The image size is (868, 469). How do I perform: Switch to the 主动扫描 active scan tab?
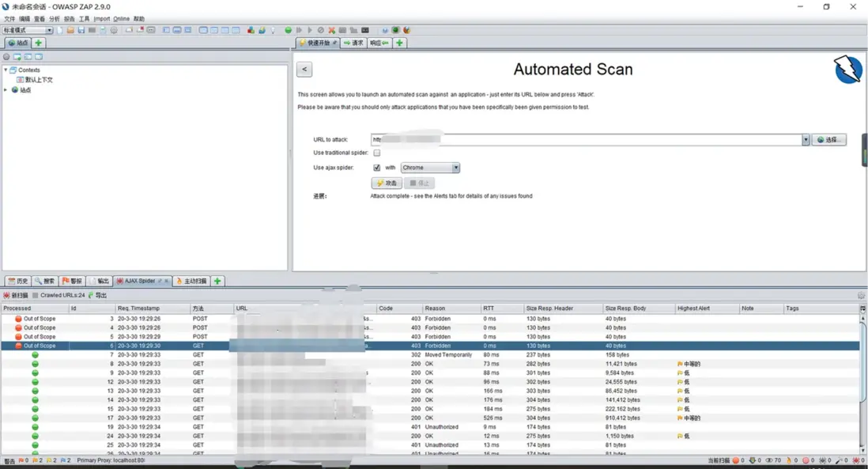(x=192, y=281)
